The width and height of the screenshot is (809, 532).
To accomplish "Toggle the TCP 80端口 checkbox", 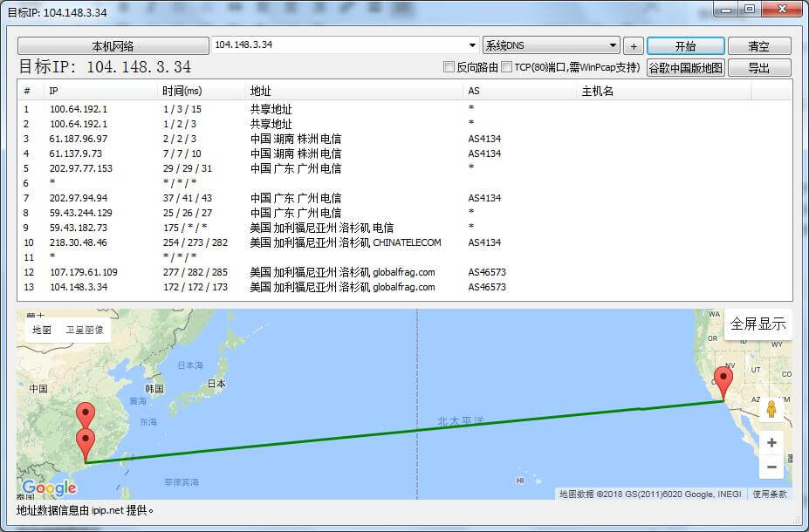I will coord(507,67).
